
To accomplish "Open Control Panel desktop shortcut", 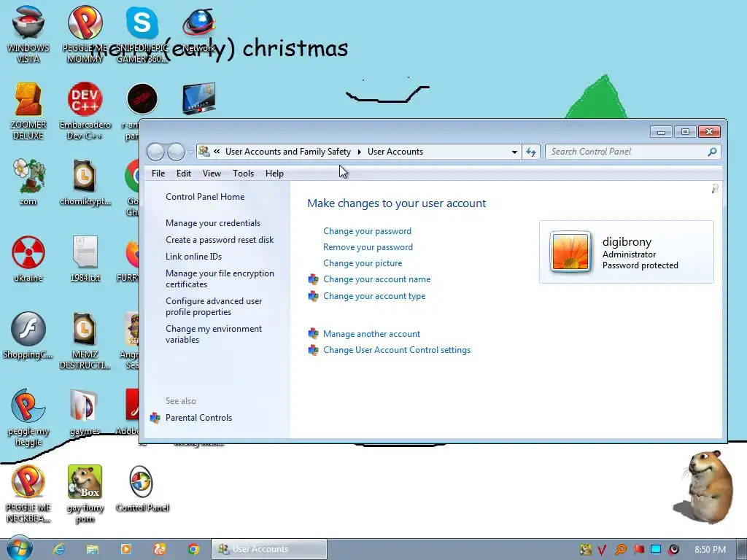I will point(142,489).
